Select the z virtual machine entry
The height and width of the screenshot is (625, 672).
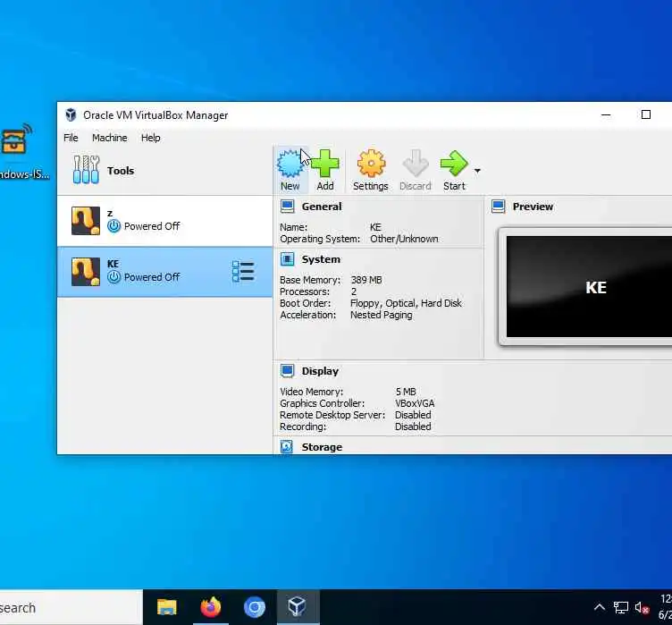164,221
